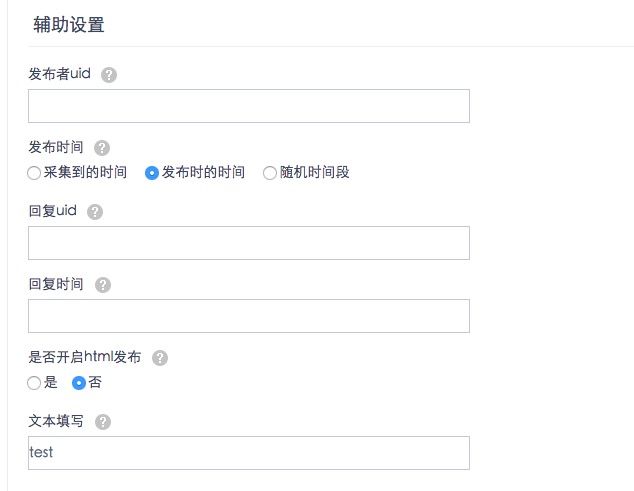Open help tooltip for 发布时间
This screenshot has width=634, height=491.
[x=102, y=148]
